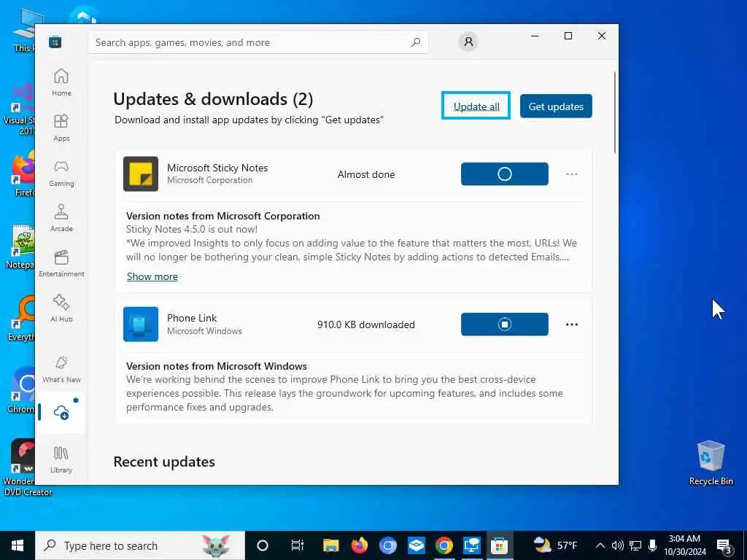
Task: Open File Explorer from the taskbar
Action: tap(330, 545)
